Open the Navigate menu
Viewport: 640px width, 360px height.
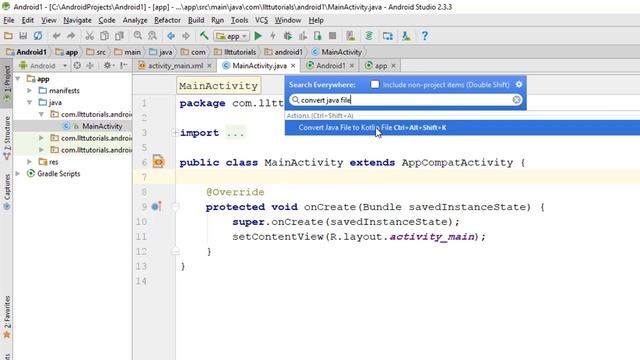point(77,20)
